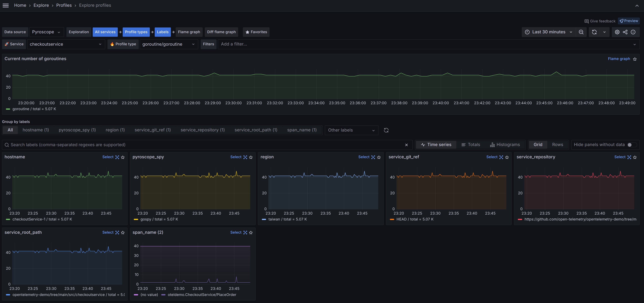
Task: Select the span_name (1) label tab
Action: (301, 130)
